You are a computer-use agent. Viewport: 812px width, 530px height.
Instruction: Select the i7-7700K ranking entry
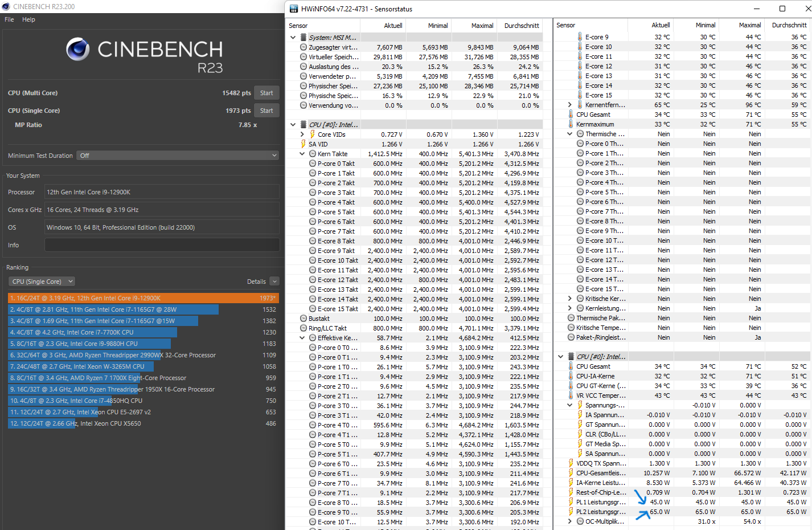[x=143, y=332]
